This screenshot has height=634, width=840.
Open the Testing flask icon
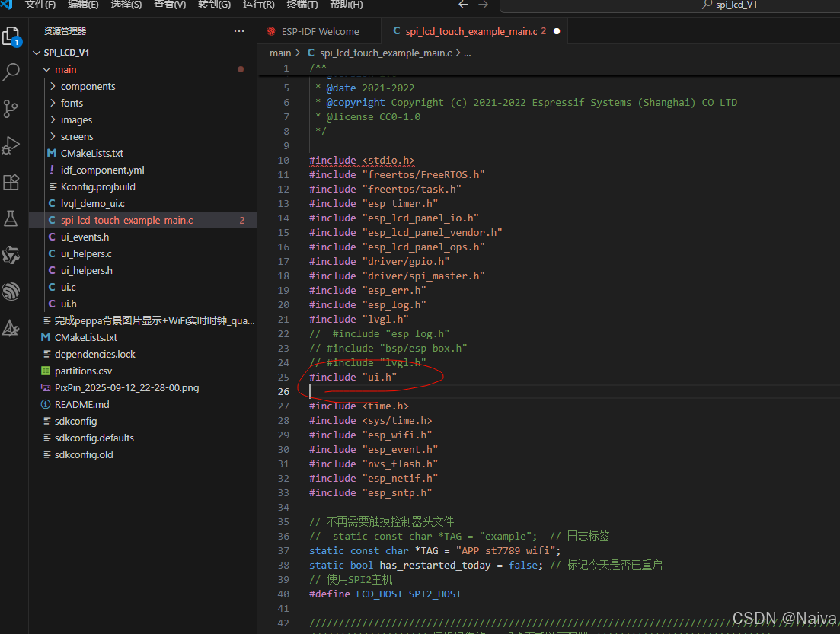pyautogui.click(x=11, y=218)
